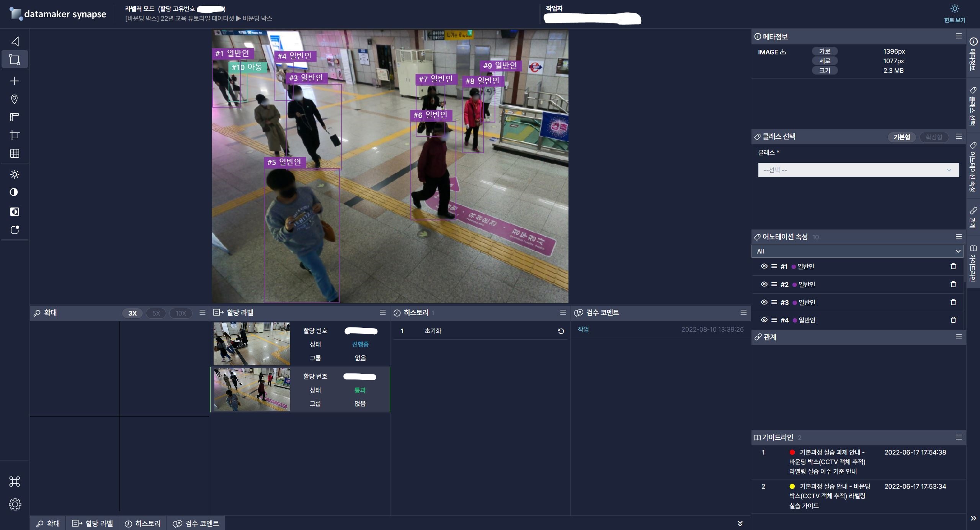980x530 pixels.
Task: Expand the All annotation filter dropdown
Action: coord(858,251)
